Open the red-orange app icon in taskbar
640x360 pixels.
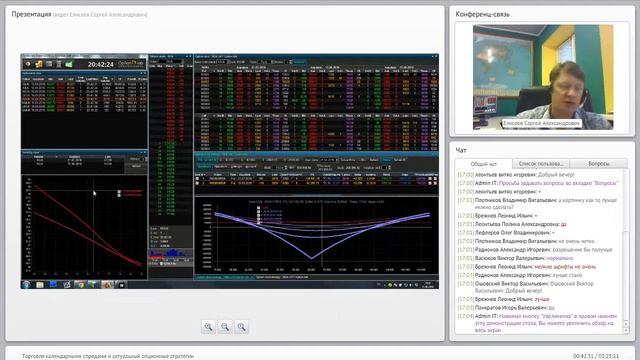coord(107,284)
